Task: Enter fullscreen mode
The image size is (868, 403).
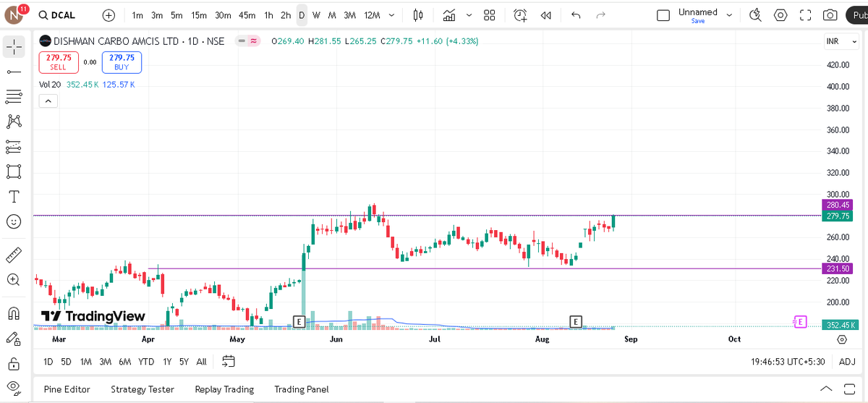Action: tap(805, 15)
